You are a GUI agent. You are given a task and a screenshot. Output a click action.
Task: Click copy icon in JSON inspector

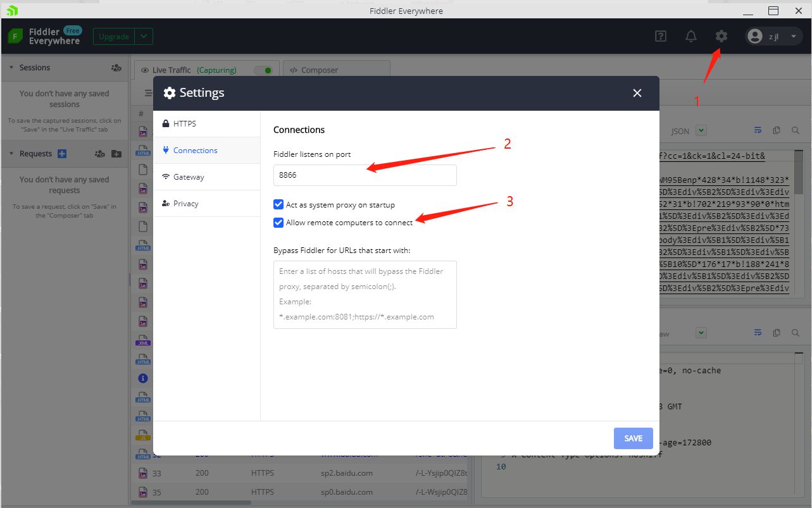click(x=777, y=130)
